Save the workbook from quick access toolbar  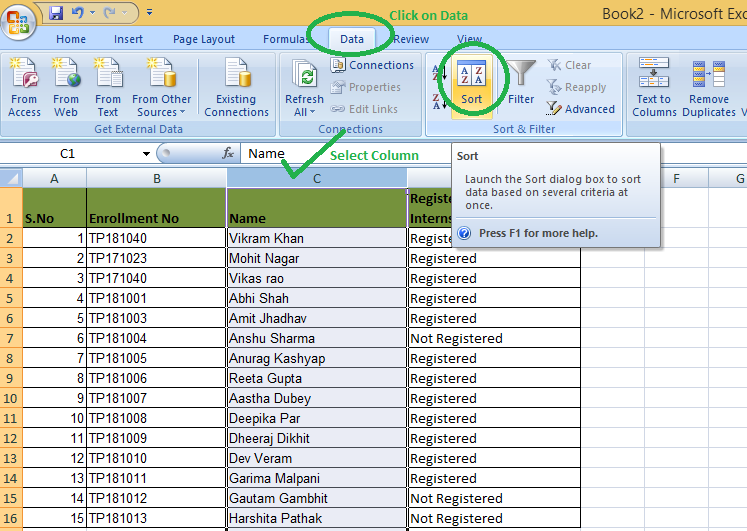pyautogui.click(x=56, y=13)
